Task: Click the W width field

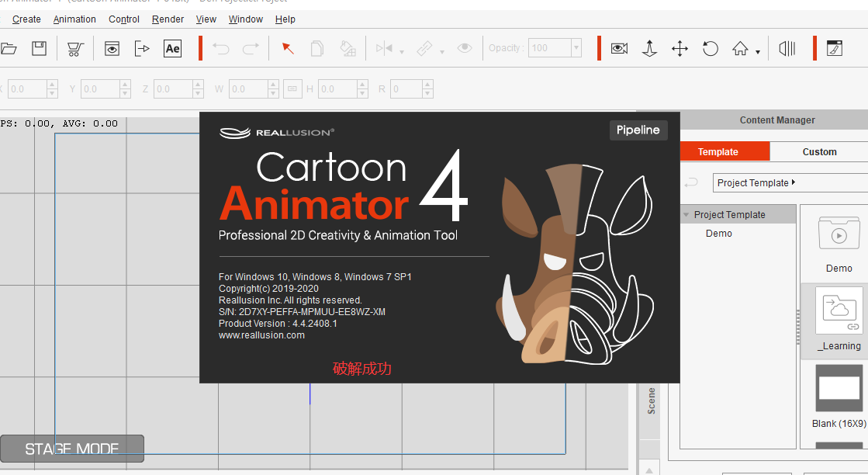Action: tap(248, 88)
